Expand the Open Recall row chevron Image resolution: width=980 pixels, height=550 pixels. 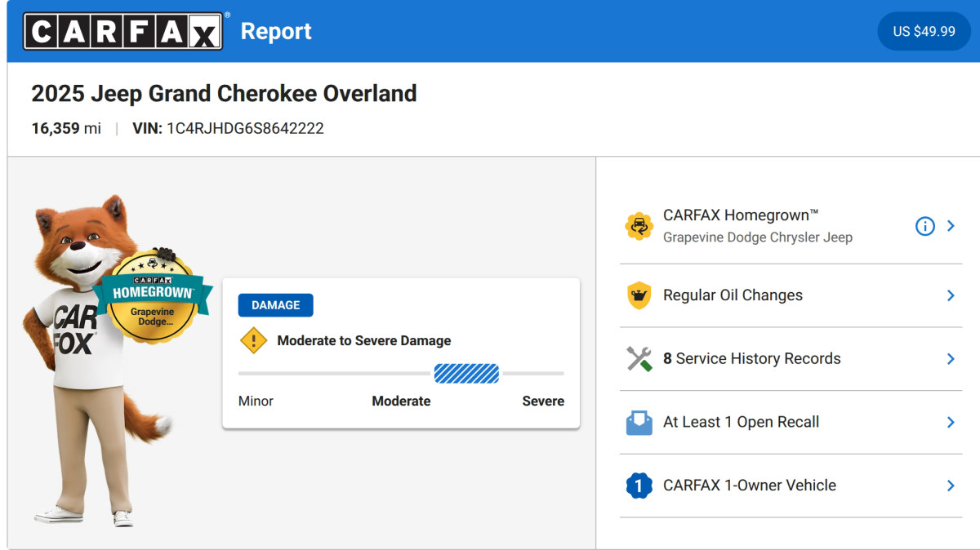(951, 422)
